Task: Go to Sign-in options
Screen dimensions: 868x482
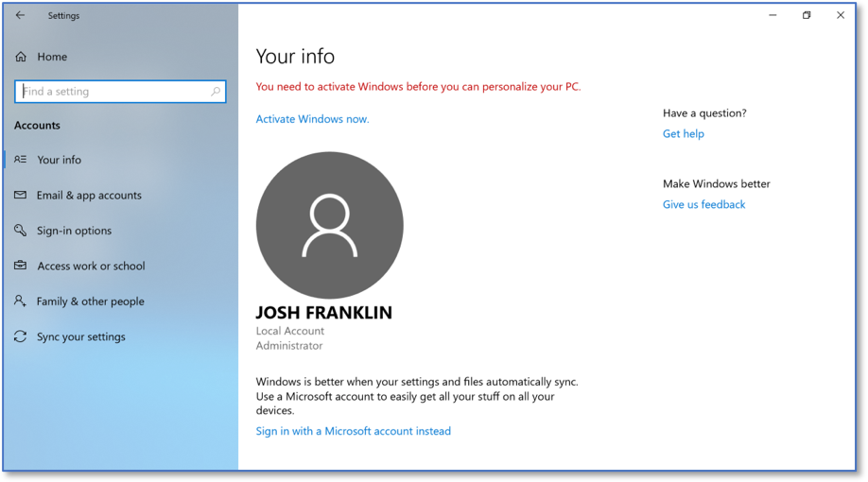Action: [74, 231]
